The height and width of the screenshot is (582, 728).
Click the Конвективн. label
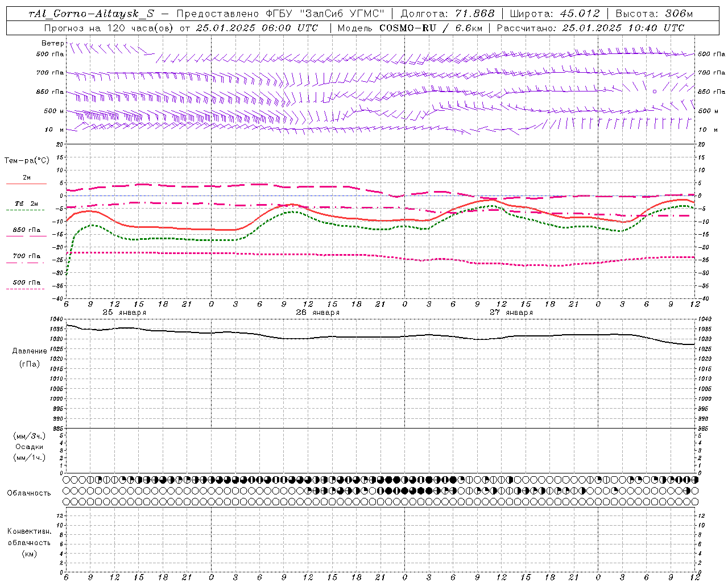pos(29,531)
